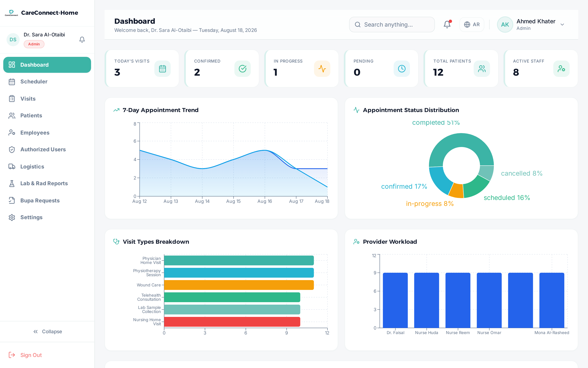Click the 7-Day Appointment Trend arrow icon
The width and height of the screenshot is (588, 368).
116,110
